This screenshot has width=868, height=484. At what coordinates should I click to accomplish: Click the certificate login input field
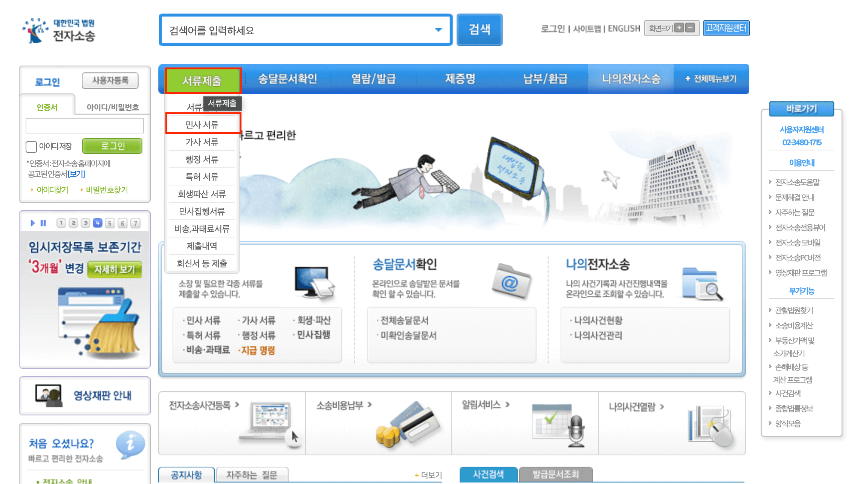(x=84, y=126)
